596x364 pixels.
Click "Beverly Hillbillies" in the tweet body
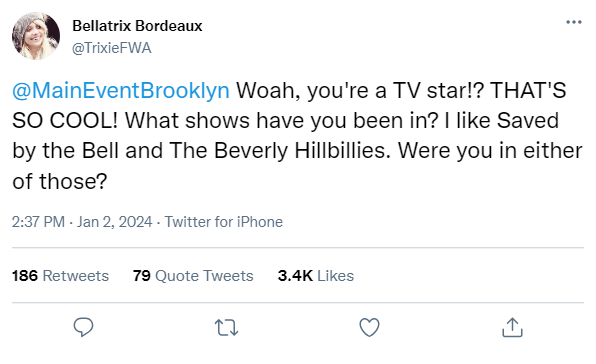pos(302,150)
